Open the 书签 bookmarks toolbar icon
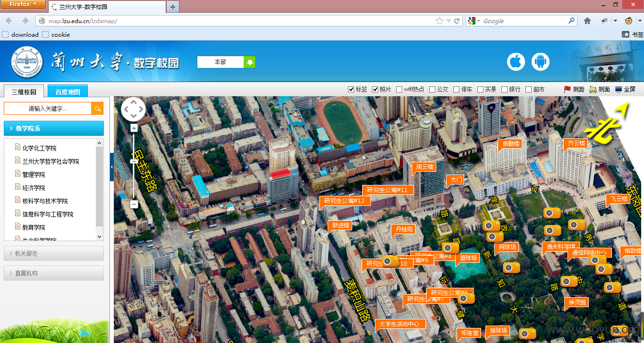644x343 pixels. 633,34
